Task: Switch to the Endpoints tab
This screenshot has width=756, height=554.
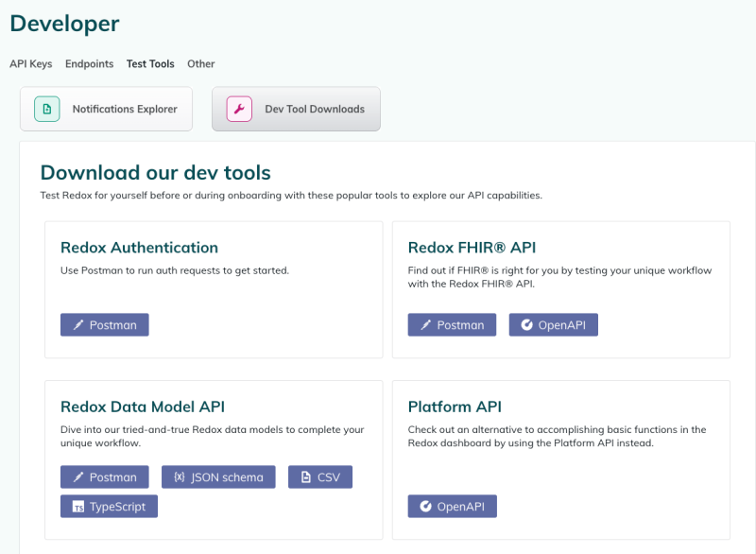Action: (89, 63)
